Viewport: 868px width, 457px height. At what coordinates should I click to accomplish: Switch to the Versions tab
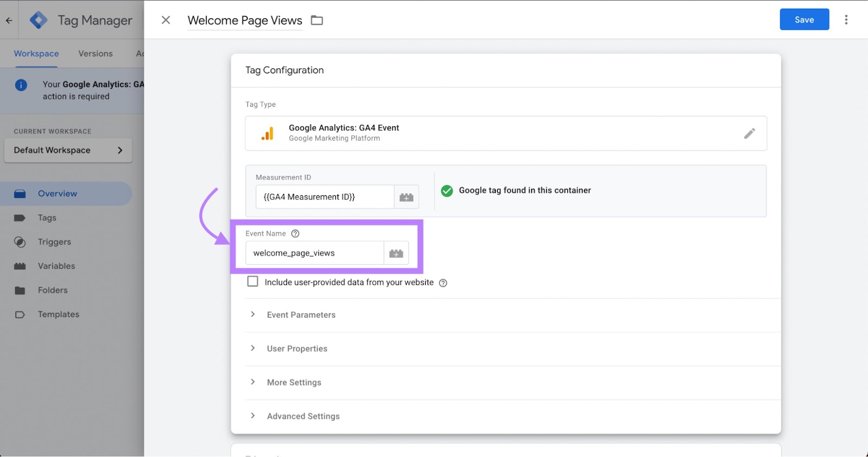pos(95,54)
